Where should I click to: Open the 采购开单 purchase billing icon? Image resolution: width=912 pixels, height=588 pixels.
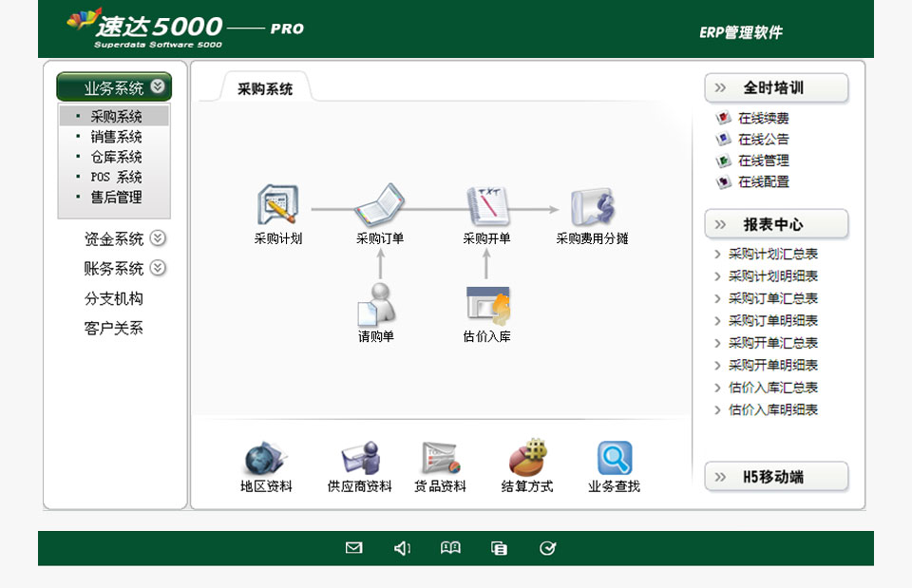488,206
